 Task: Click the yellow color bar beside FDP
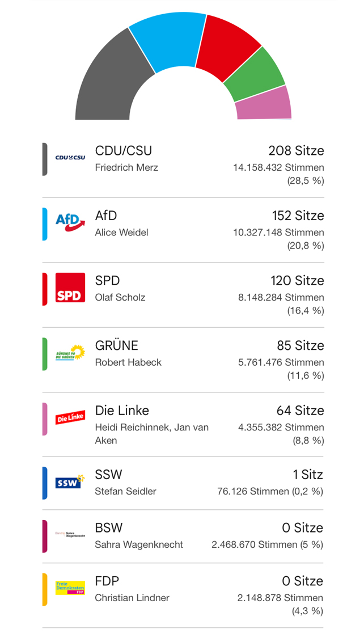coord(45,589)
